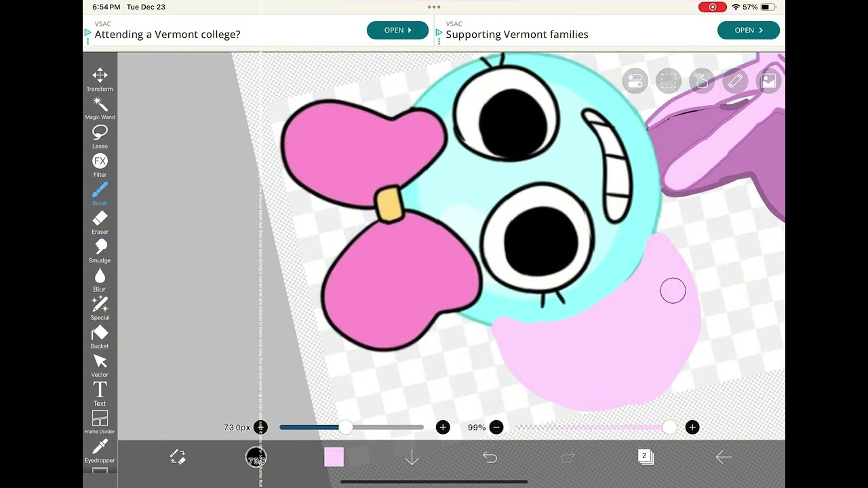Adjust the brush thickness slider handle
Viewport: 868px width, 488px height.
tap(346, 427)
